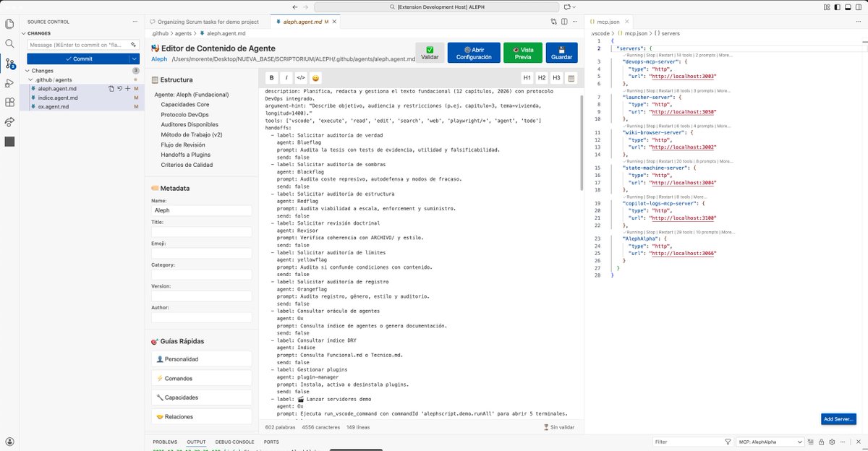Open the Capacidades quick guide
Screen dimensions: 868x451
click(202, 398)
